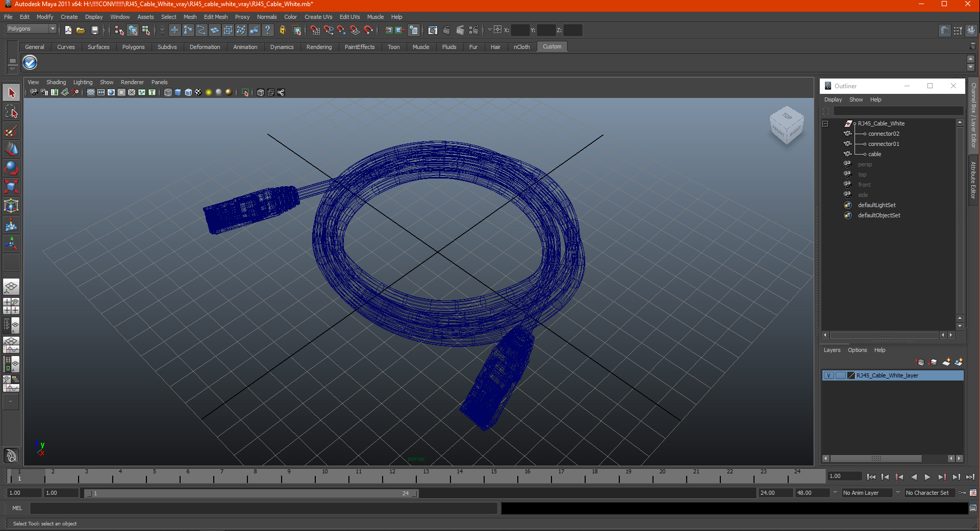
Task: Toggle Snap to curves magnet
Action: 328,30
